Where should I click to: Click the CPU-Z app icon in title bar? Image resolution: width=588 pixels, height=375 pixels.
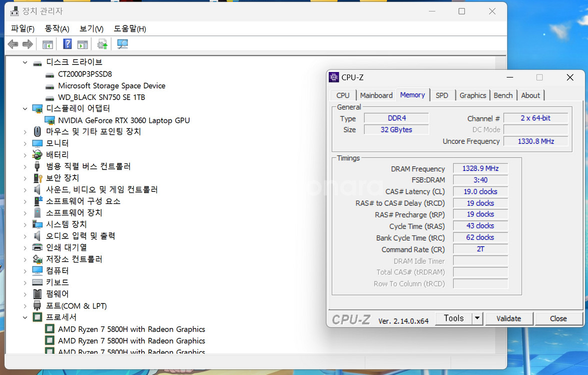pos(334,77)
